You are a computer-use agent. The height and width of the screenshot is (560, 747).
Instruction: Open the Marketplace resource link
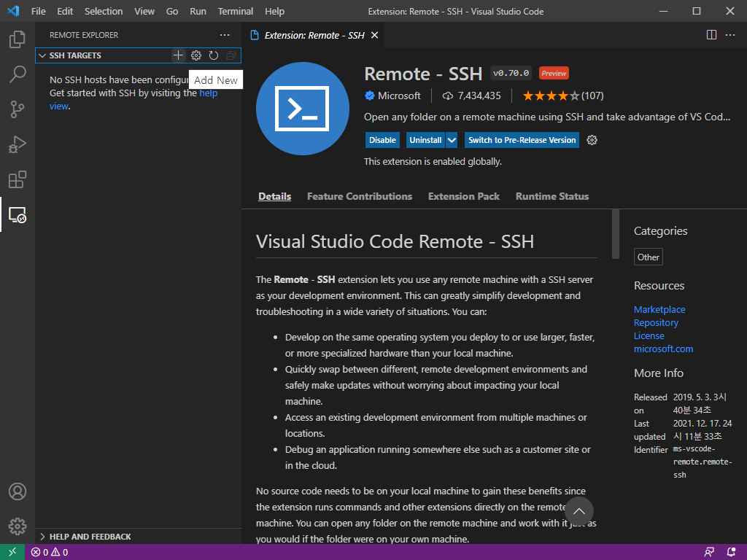click(659, 309)
